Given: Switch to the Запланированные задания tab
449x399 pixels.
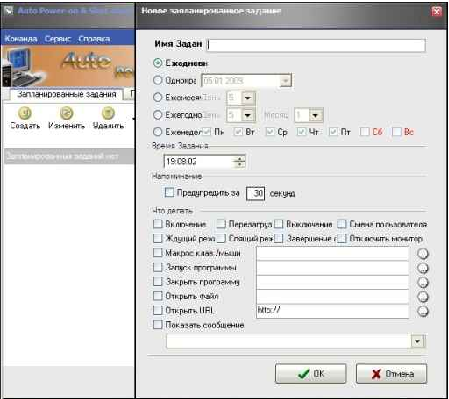Looking at the screenshot, I should [67, 94].
